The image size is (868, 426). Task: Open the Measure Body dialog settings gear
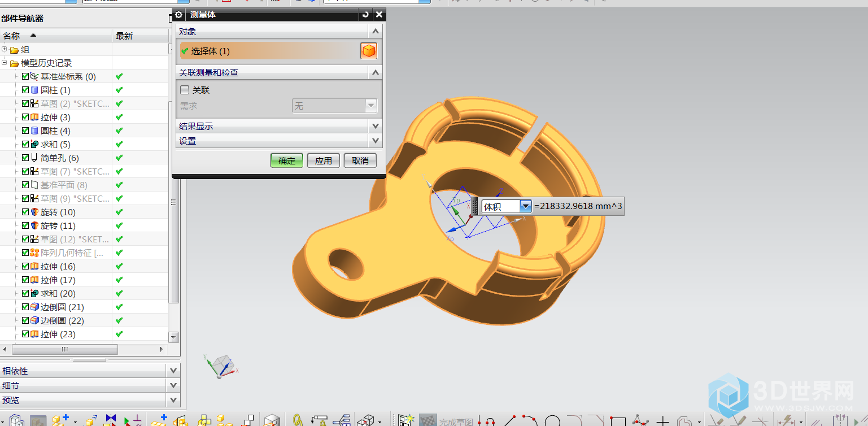click(x=179, y=15)
